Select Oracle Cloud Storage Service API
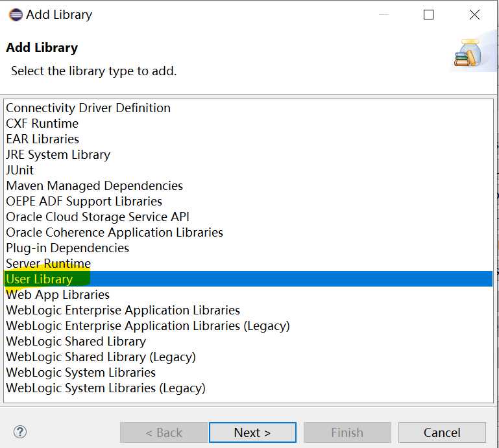The image size is (499, 448). tap(97, 217)
